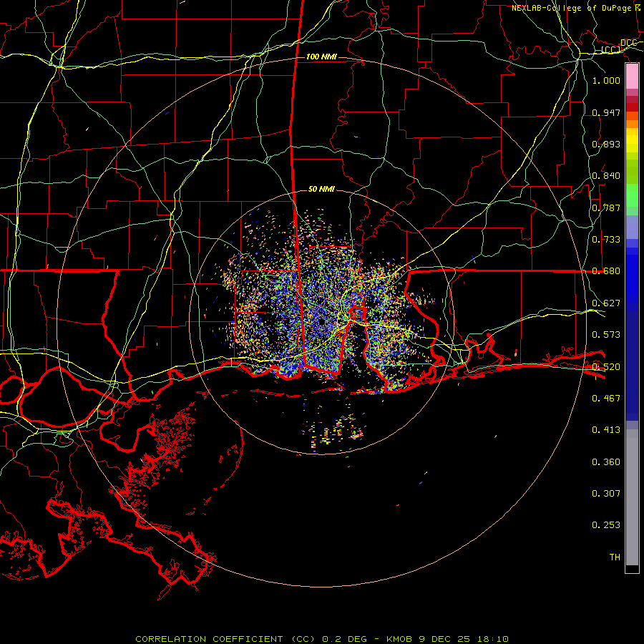The width and height of the screenshot is (644, 644).
Task: Click the "100 NMI" range ring label
Action: (321, 57)
